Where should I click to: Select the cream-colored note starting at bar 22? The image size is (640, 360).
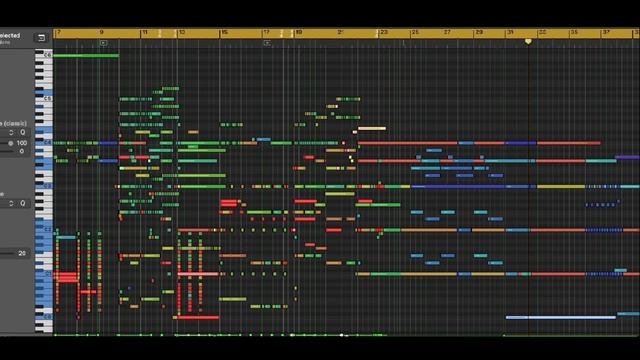coord(372,129)
